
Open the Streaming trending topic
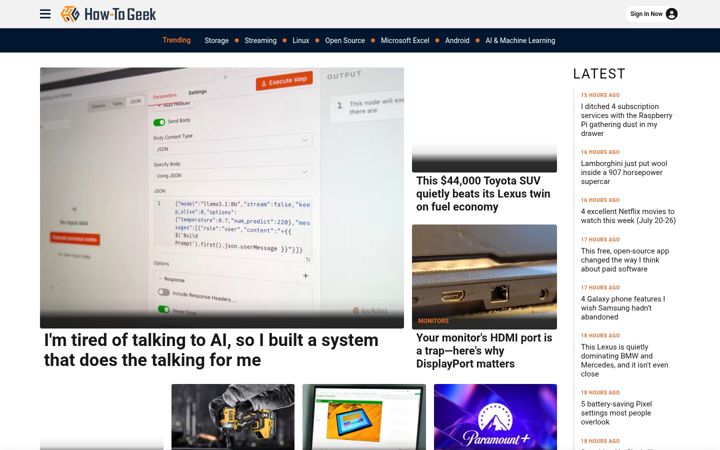[x=260, y=40]
